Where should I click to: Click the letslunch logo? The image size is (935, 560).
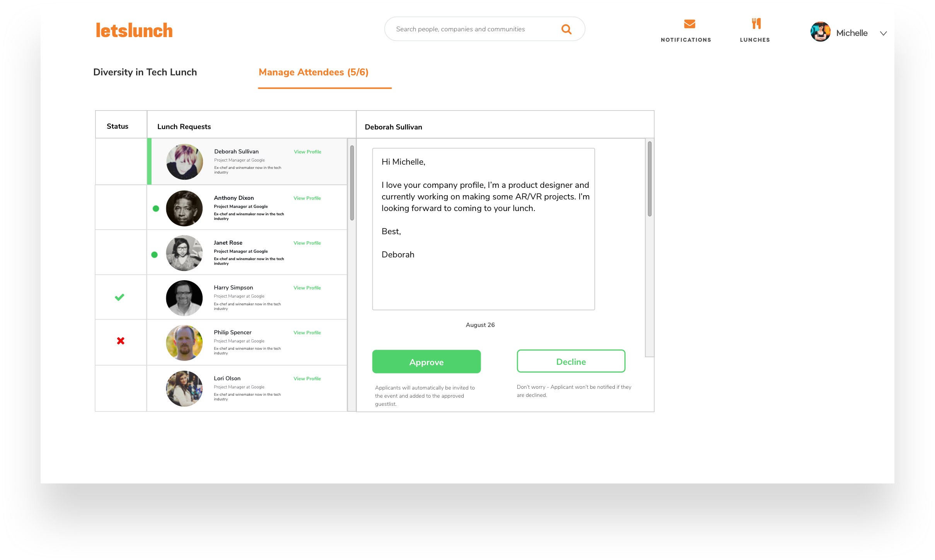pyautogui.click(x=134, y=31)
